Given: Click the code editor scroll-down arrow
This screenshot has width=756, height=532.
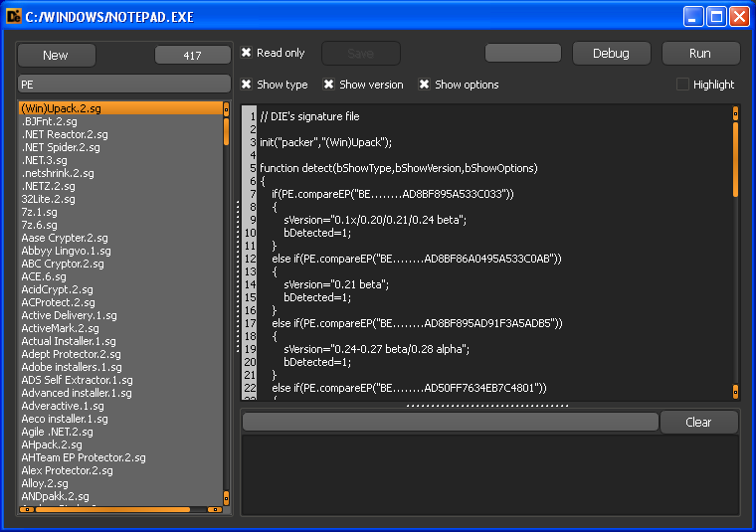Looking at the screenshot, I should [735, 391].
